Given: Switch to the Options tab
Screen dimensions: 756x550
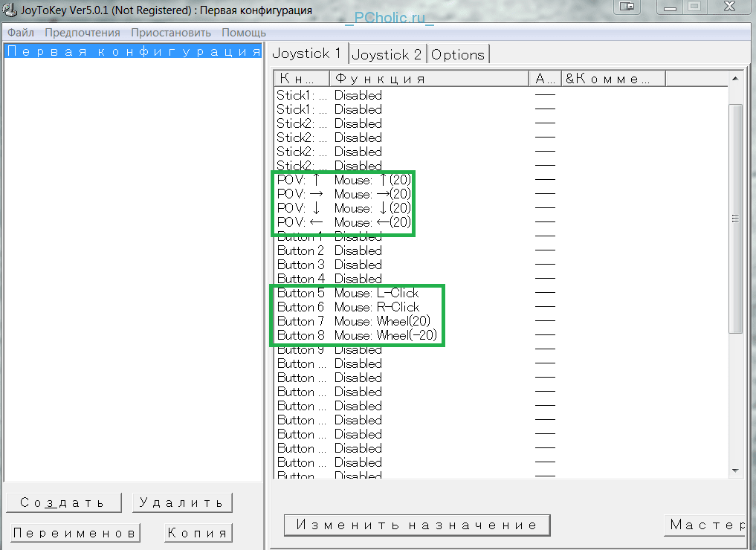Looking at the screenshot, I should click(458, 54).
